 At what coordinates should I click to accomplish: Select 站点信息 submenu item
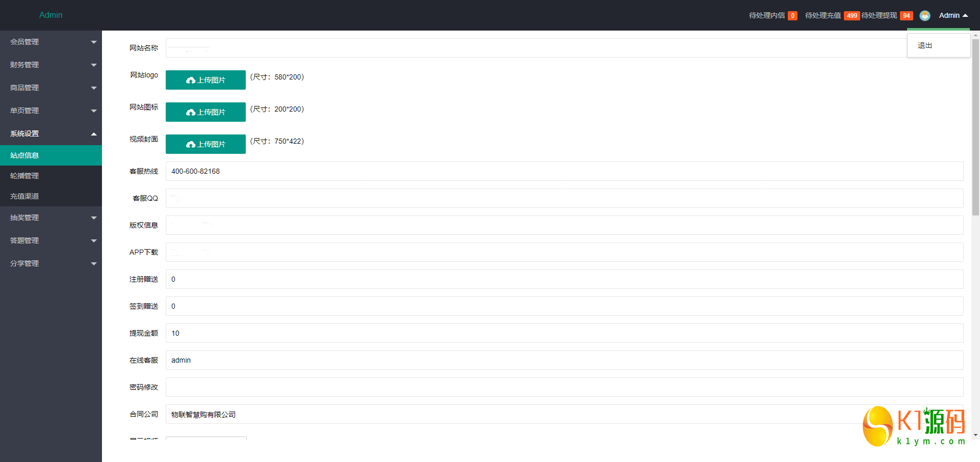[51, 155]
